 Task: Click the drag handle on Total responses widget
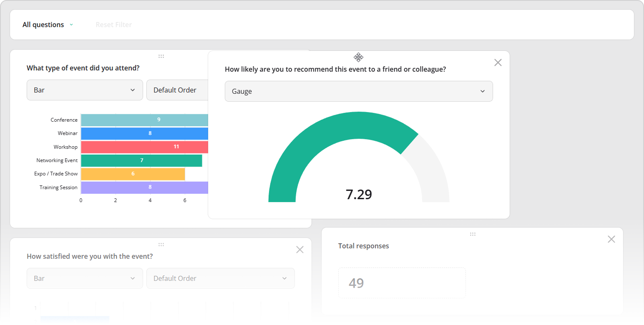tap(473, 234)
